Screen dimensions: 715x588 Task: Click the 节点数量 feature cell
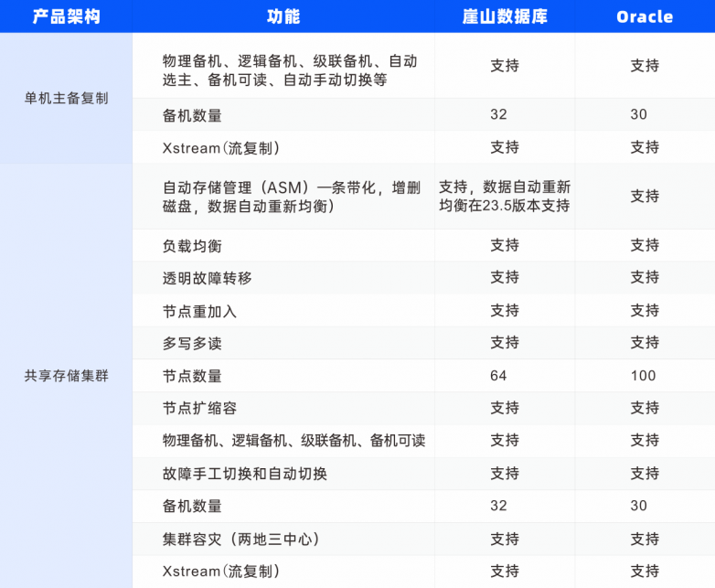pos(192,376)
